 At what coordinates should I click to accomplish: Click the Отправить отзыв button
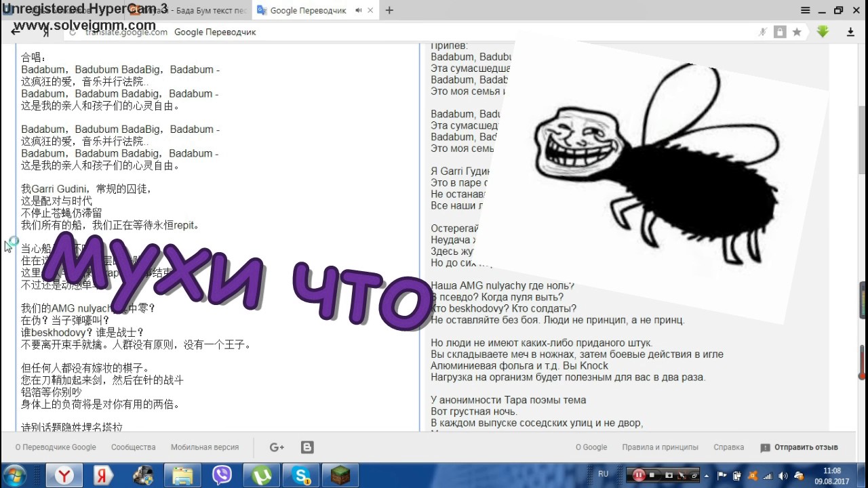pyautogui.click(x=800, y=447)
